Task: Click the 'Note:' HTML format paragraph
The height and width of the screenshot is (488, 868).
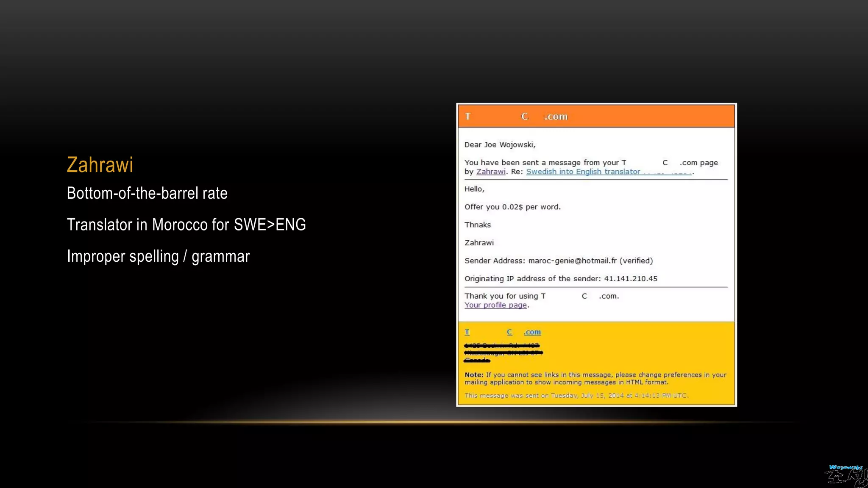Action: coord(595,378)
